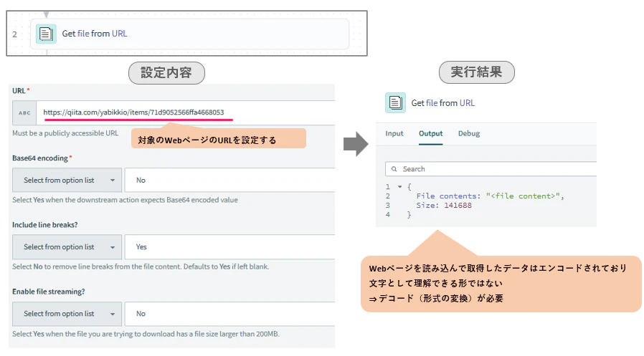Click the Include line breaks value field showing Yes
The image size is (644, 356).
(x=230, y=247)
